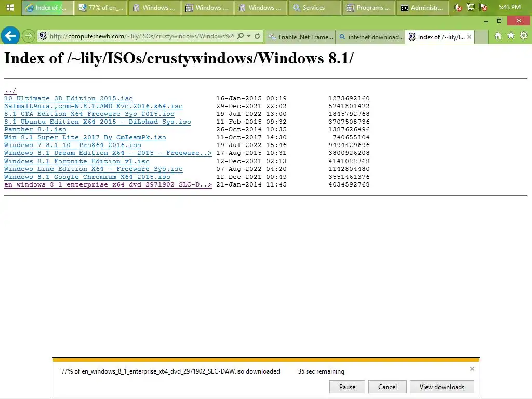Click the date 29-Dec-2021 22:02
Viewport: 532px width, 399px height.
pyautogui.click(x=251, y=106)
